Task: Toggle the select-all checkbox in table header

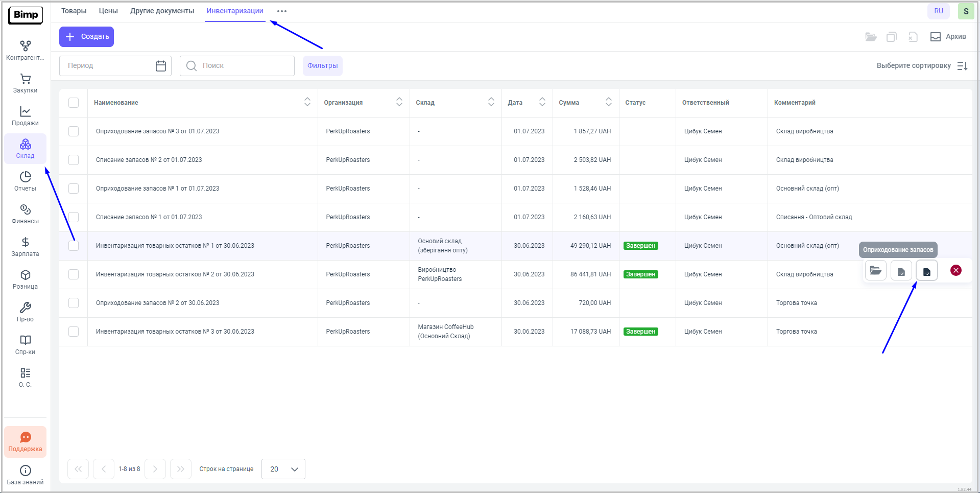Action: click(x=74, y=103)
